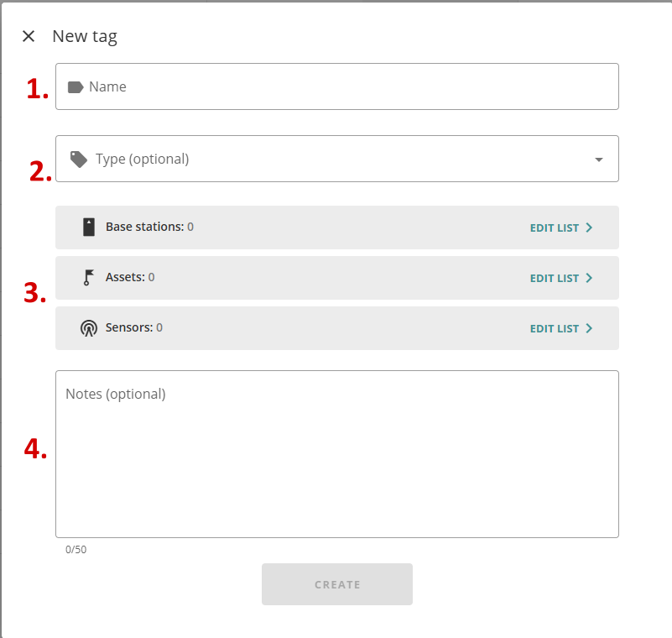Select the Assets count row
The width and height of the screenshot is (672, 638).
[x=337, y=278]
